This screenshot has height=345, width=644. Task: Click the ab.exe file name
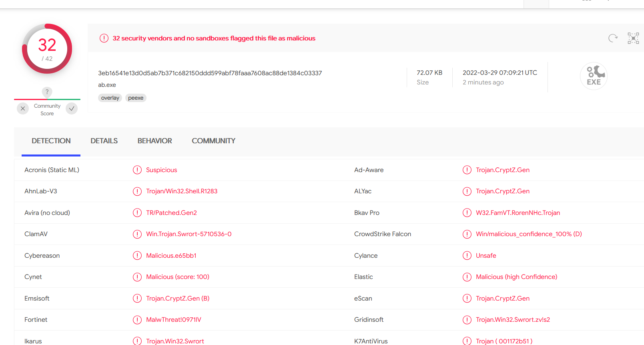[x=107, y=85]
